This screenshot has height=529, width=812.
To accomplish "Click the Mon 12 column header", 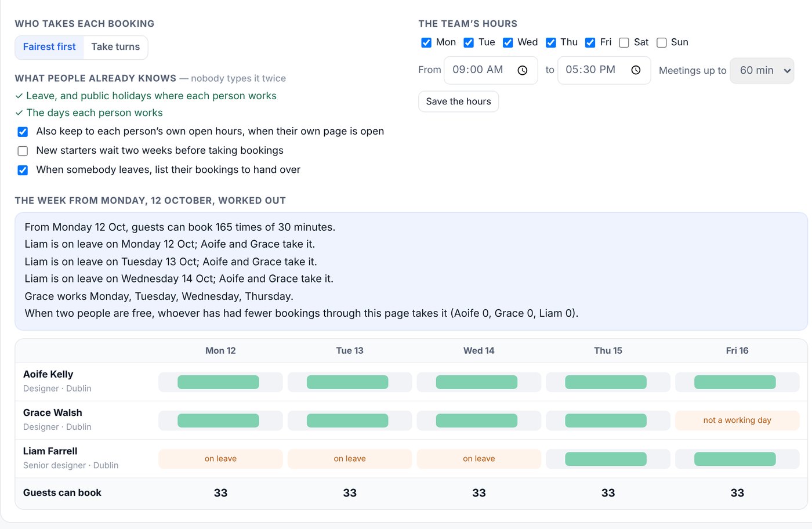I will 220,350.
